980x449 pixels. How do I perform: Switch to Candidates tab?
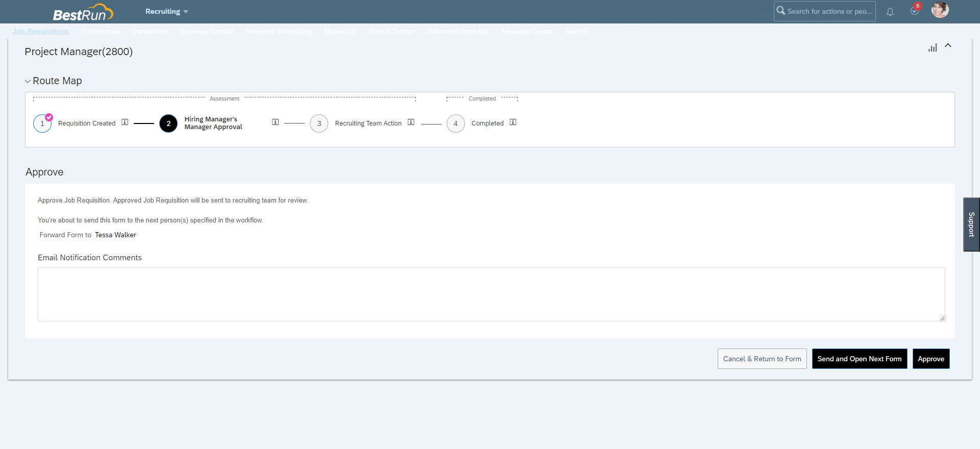[150, 31]
